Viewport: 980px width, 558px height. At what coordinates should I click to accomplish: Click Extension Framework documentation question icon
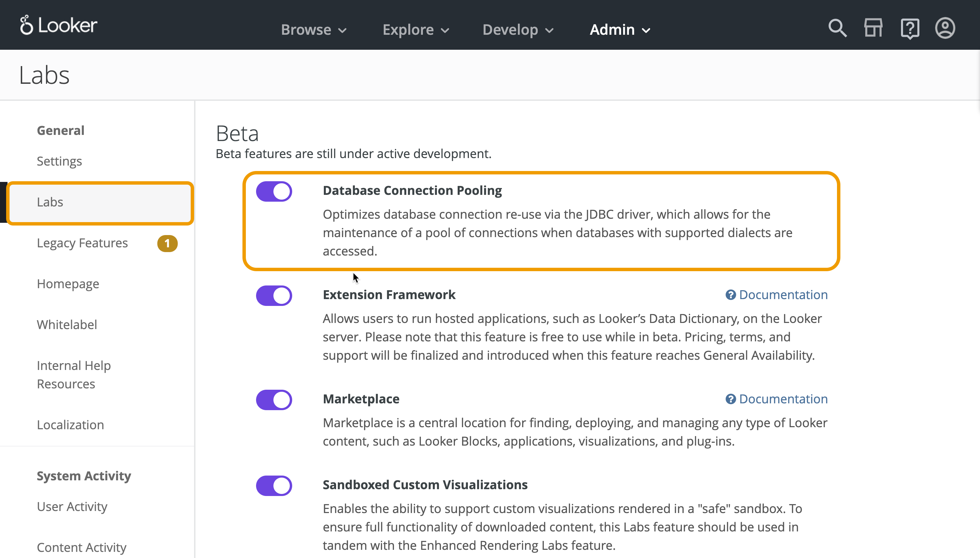(730, 295)
